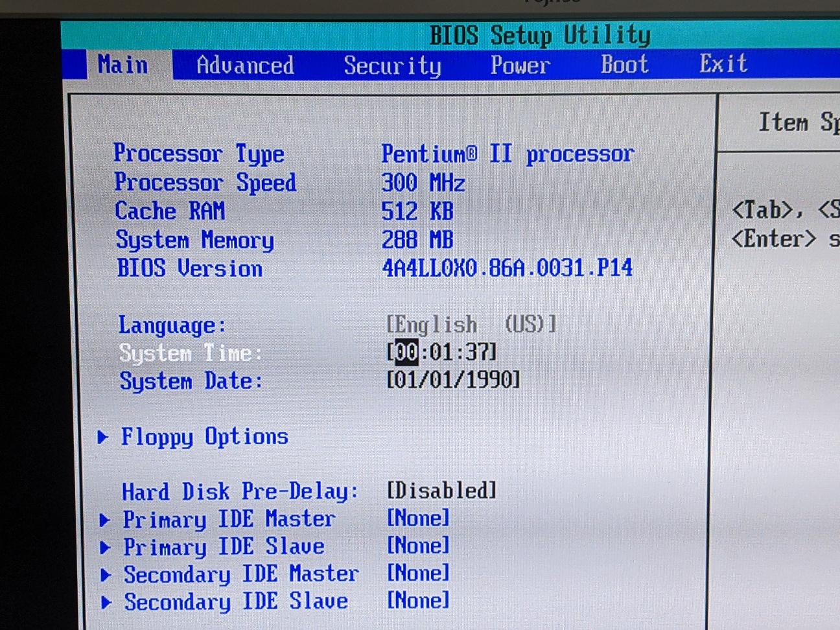Select Secondary IDE Master entry text
840x630 pixels.
[x=241, y=574]
